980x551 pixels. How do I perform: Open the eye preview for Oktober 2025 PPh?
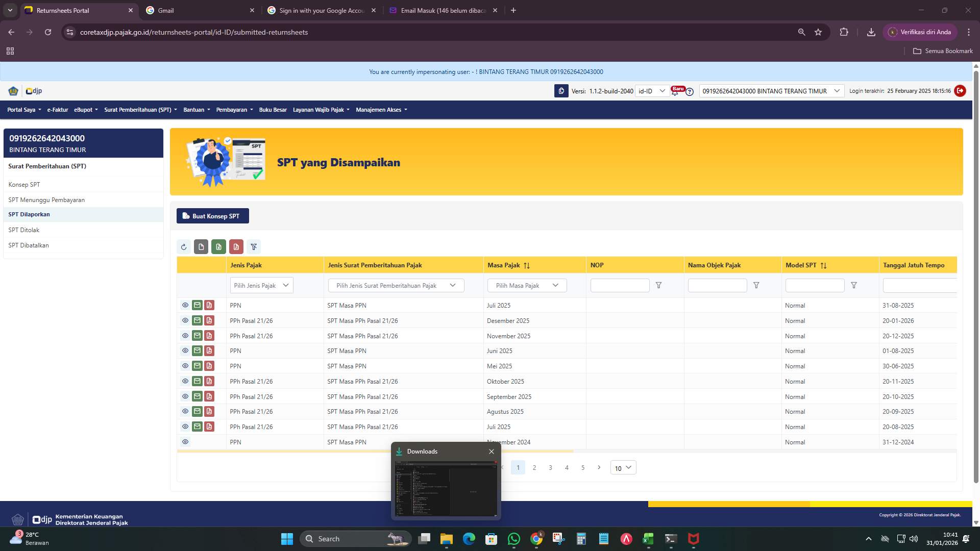[185, 381]
